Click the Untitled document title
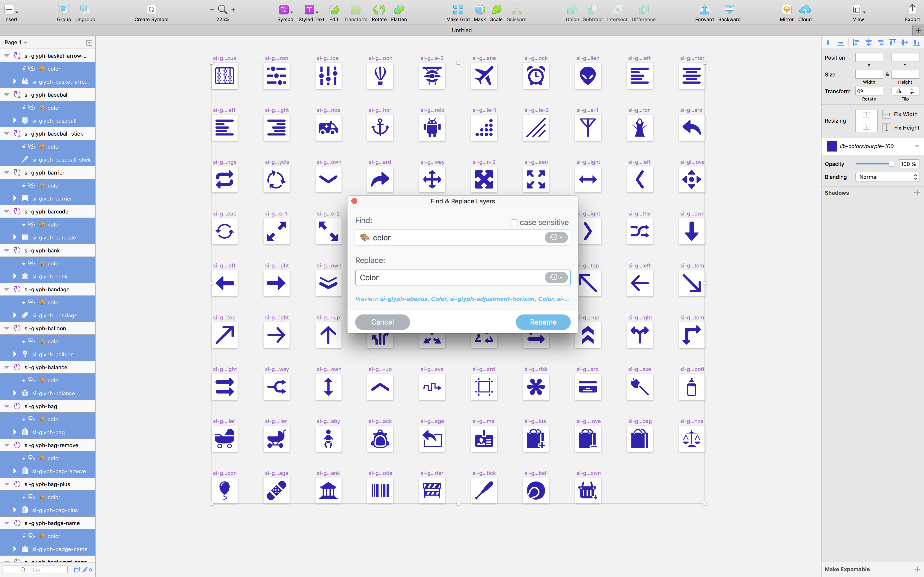Screen dimensions: 924x577 tap(461, 30)
